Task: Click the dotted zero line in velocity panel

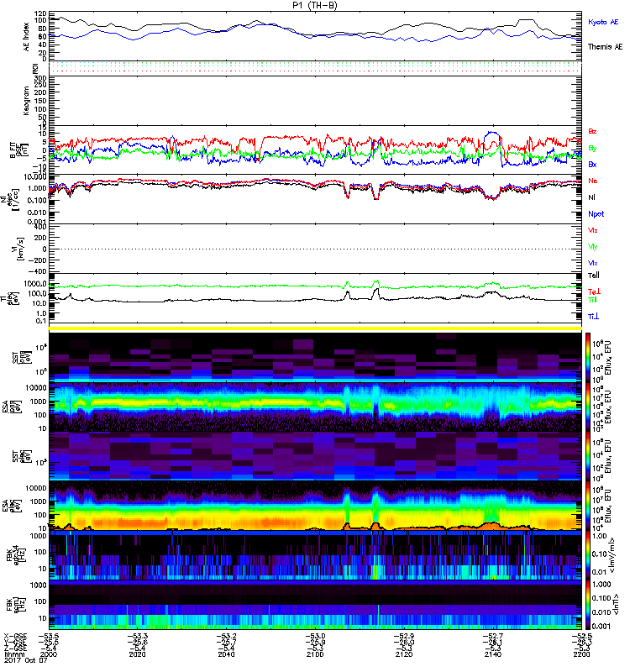Action: [x=315, y=249]
